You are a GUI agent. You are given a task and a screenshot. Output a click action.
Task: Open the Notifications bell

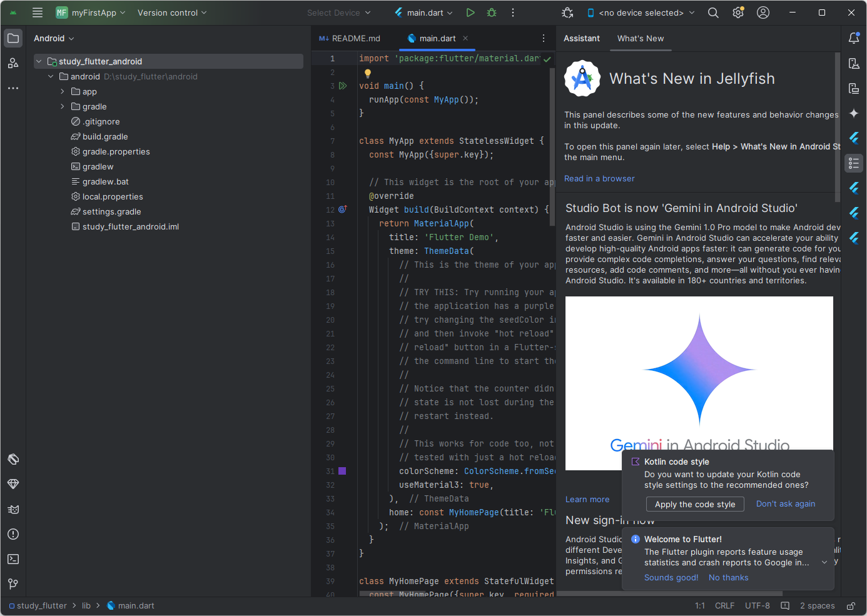[x=854, y=38]
